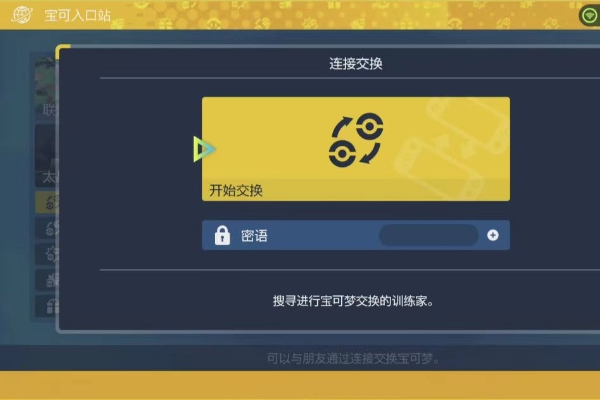Select the 太 Tera Raid sidebar thumbnail

46,155
